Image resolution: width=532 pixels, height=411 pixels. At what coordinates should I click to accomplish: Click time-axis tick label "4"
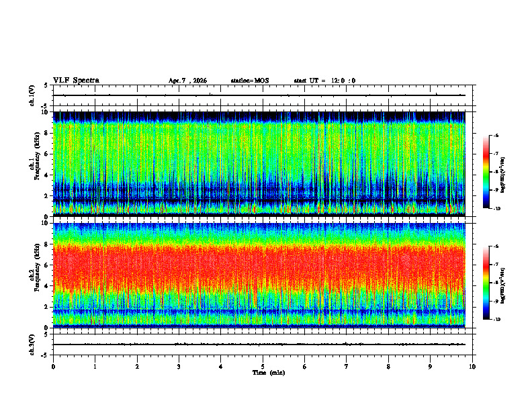tap(221, 367)
